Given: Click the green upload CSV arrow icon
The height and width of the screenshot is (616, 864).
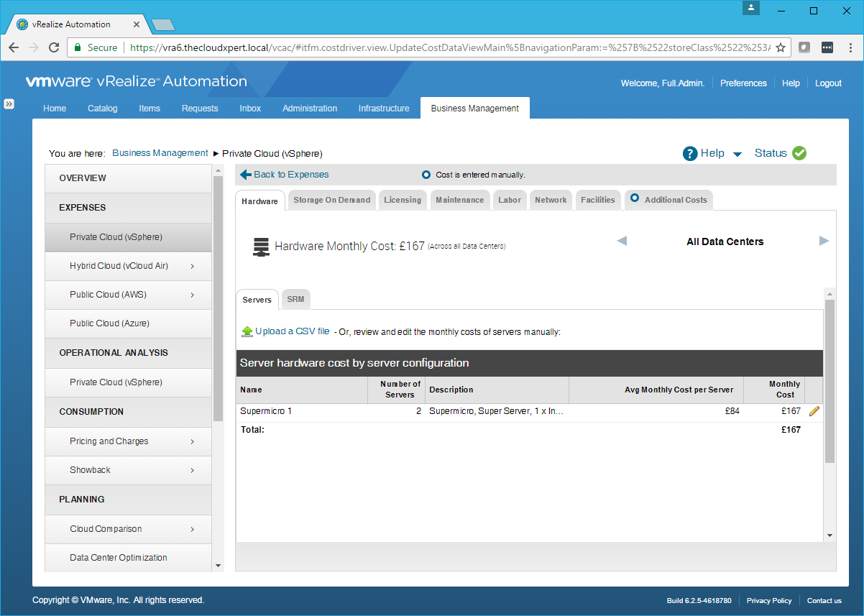Looking at the screenshot, I should coord(247,331).
